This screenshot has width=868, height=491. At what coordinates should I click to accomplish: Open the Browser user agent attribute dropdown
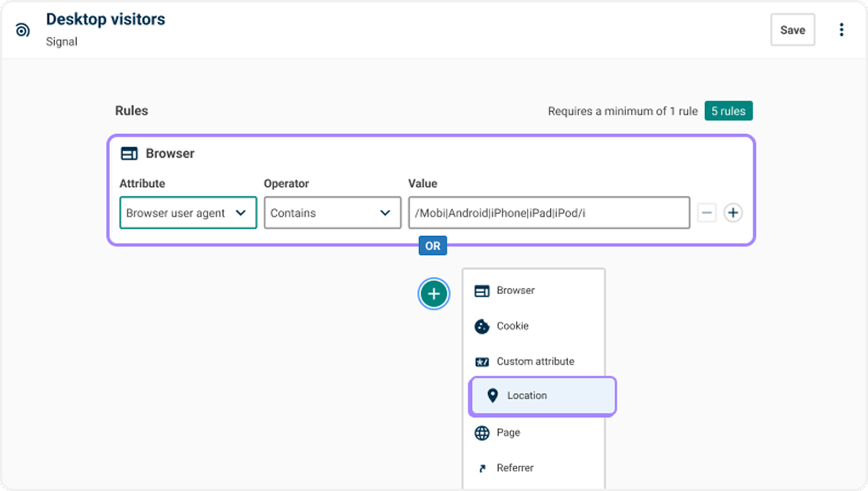(x=188, y=213)
